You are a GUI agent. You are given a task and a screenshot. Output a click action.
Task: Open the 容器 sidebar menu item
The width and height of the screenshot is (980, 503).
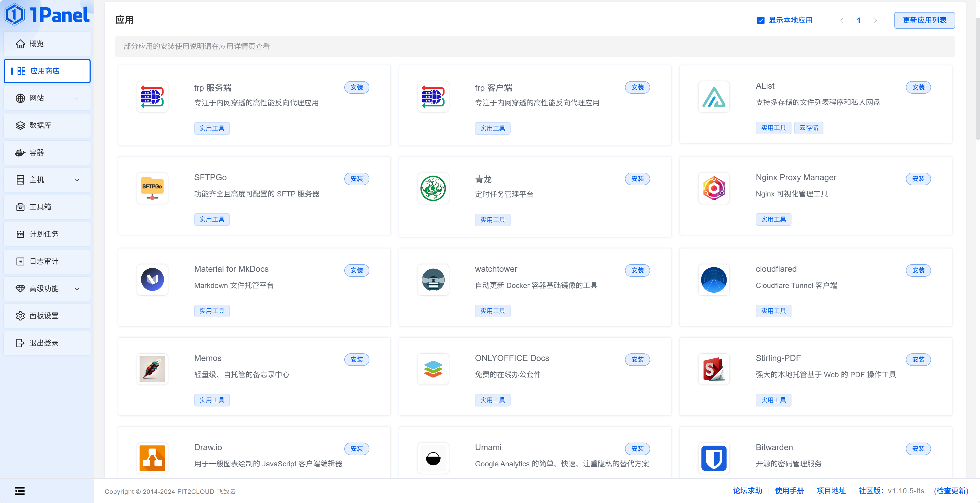click(47, 152)
